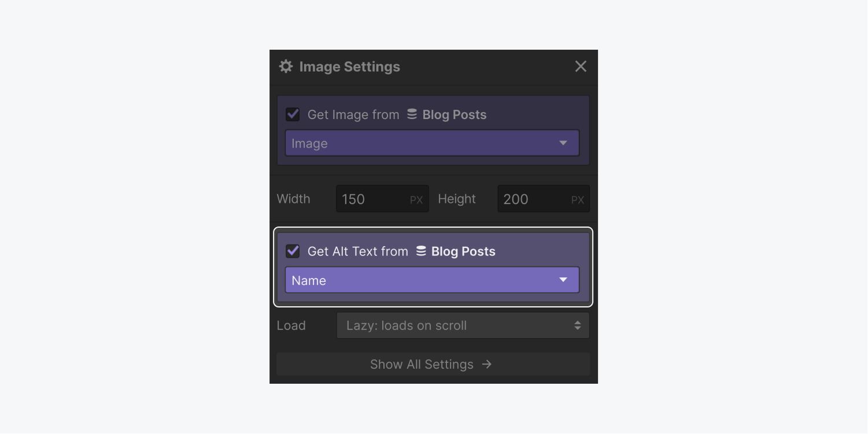Click the X icon to close Image Settings

pyautogui.click(x=581, y=66)
